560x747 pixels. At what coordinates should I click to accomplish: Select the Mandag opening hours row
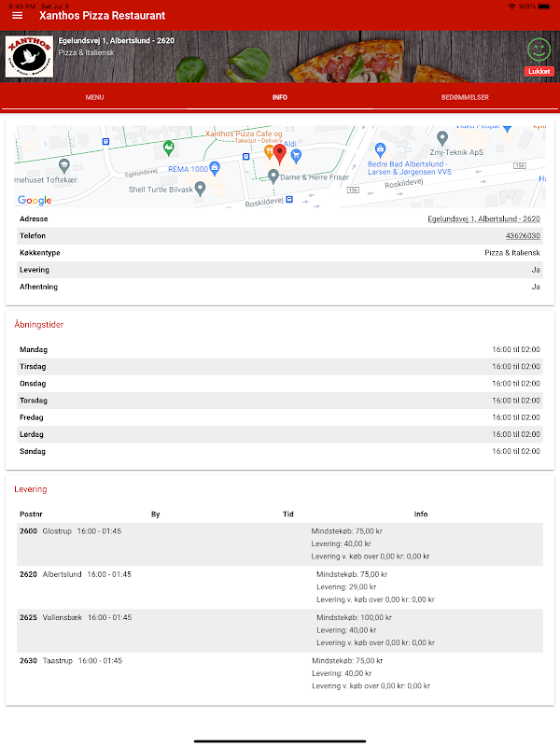tap(280, 349)
